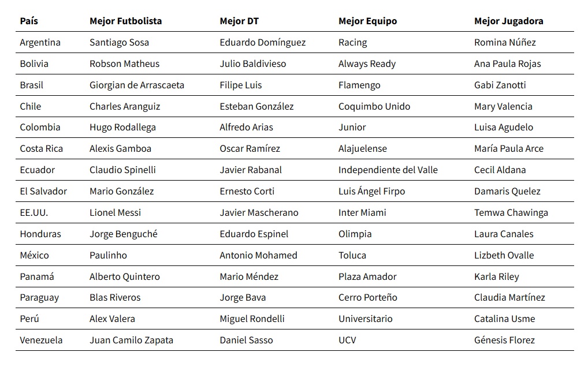Image resolution: width=588 pixels, height=367 pixels.
Task: Select Venezuela in the País column
Action: [41, 340]
